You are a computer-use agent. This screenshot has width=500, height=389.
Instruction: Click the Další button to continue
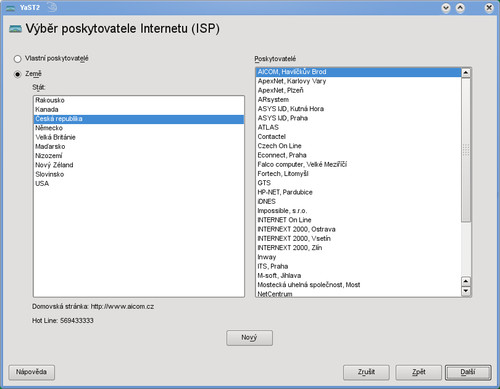coord(468,372)
